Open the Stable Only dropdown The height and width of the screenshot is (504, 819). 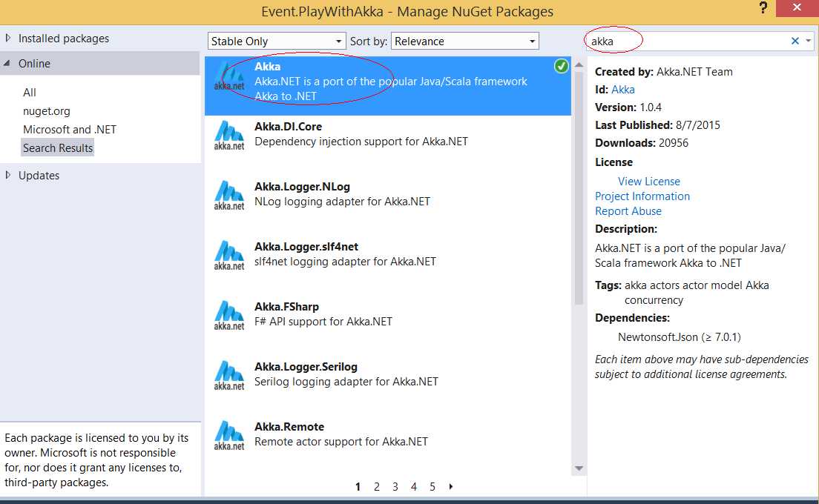(277, 42)
